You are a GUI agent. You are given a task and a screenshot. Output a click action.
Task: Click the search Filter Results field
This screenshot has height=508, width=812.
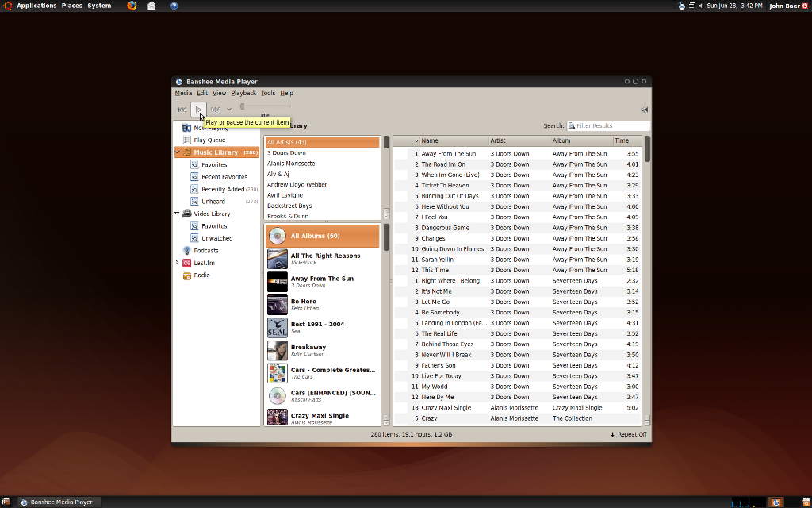tap(608, 126)
